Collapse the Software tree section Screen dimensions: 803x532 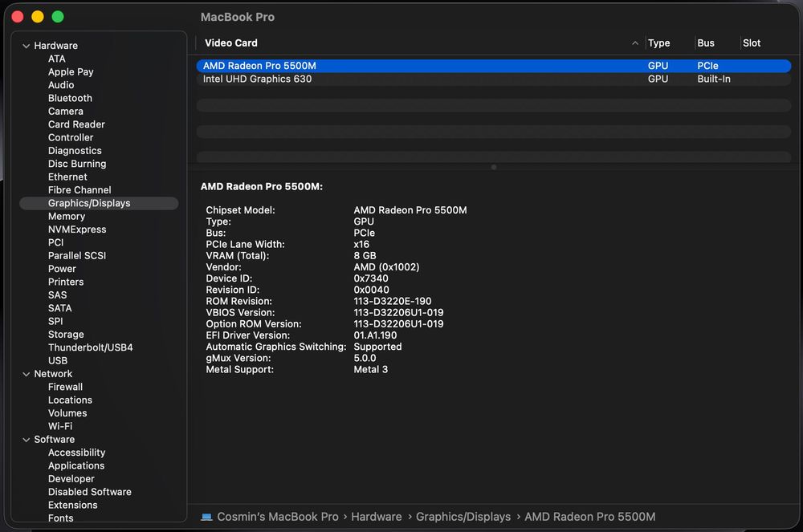pos(26,440)
